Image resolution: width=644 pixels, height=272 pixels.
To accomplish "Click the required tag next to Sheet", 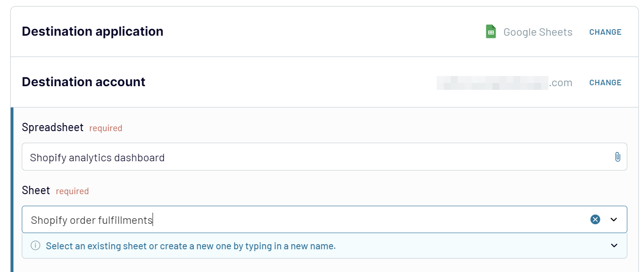I will pos(72,191).
